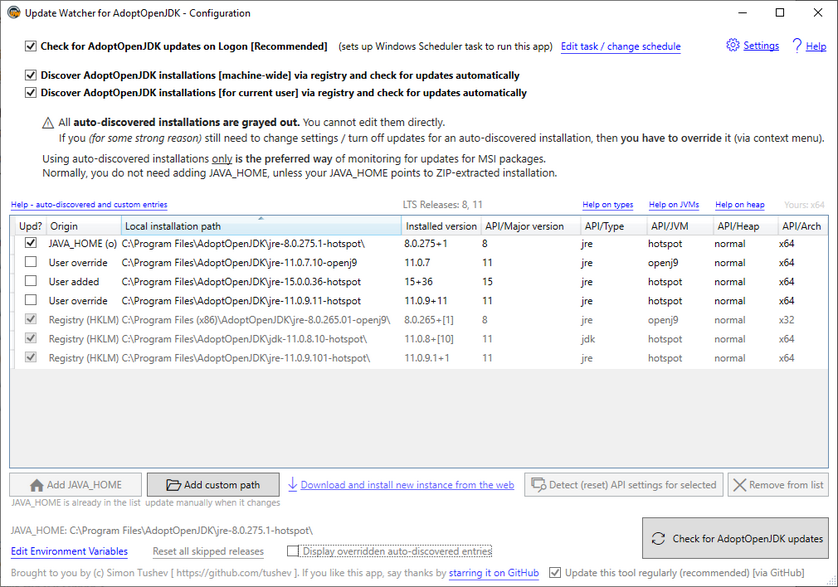Click Remove from list button
Screen dimensions: 838x587
pyautogui.click(x=778, y=485)
